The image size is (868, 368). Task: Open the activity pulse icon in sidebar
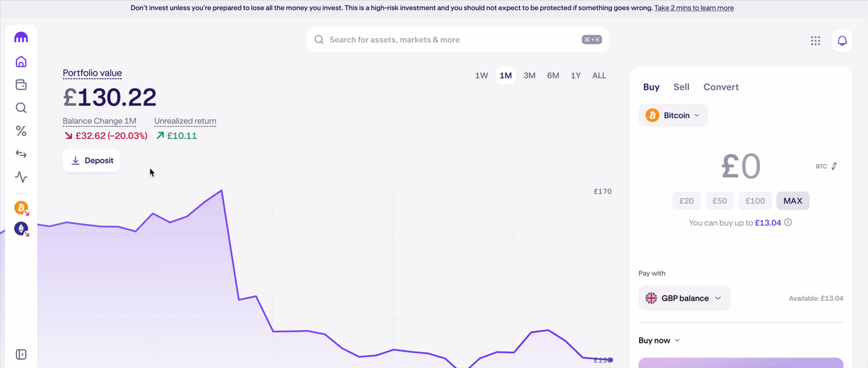tap(21, 177)
